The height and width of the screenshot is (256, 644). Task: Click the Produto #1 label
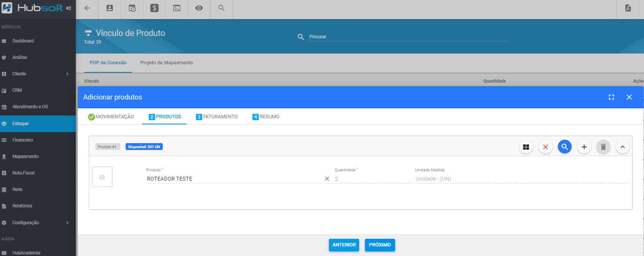tap(107, 147)
